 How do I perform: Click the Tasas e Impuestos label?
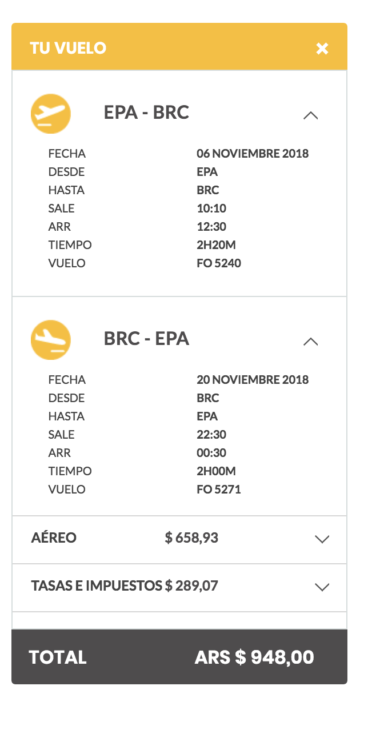point(96,586)
